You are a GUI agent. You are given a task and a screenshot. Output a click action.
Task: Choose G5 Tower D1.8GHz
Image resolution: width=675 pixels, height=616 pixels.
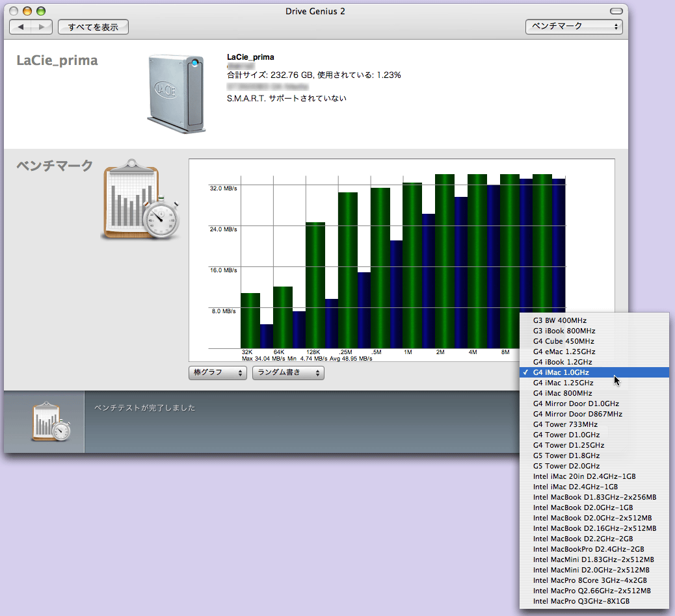(x=594, y=456)
